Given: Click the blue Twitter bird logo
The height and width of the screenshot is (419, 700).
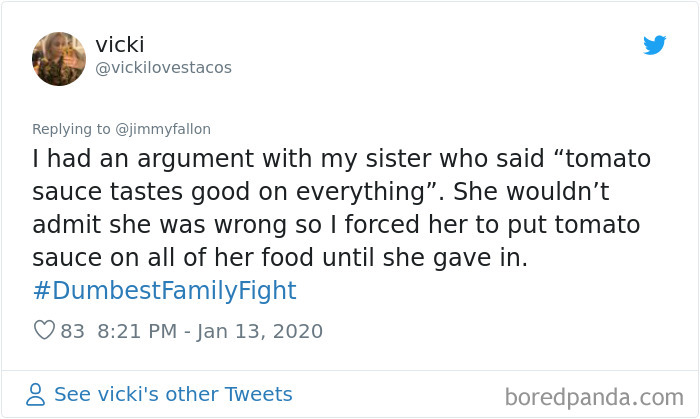Looking at the screenshot, I should click(654, 45).
